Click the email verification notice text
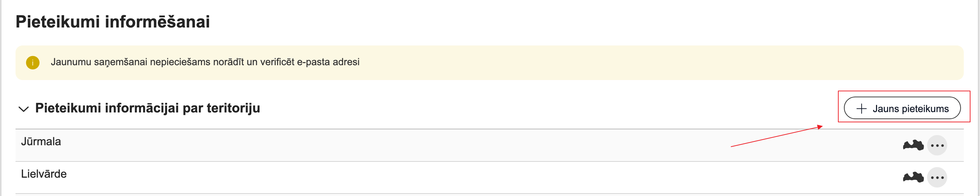Screen dimensions: 980x196 coord(205,62)
